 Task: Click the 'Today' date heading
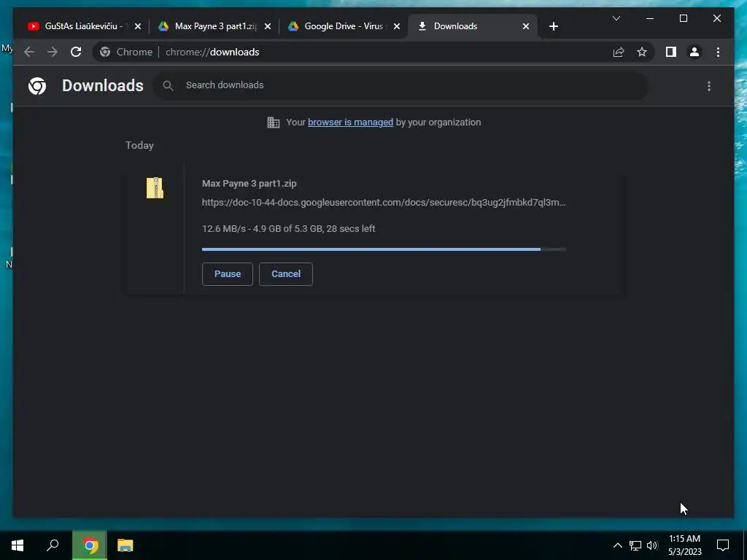click(x=139, y=145)
